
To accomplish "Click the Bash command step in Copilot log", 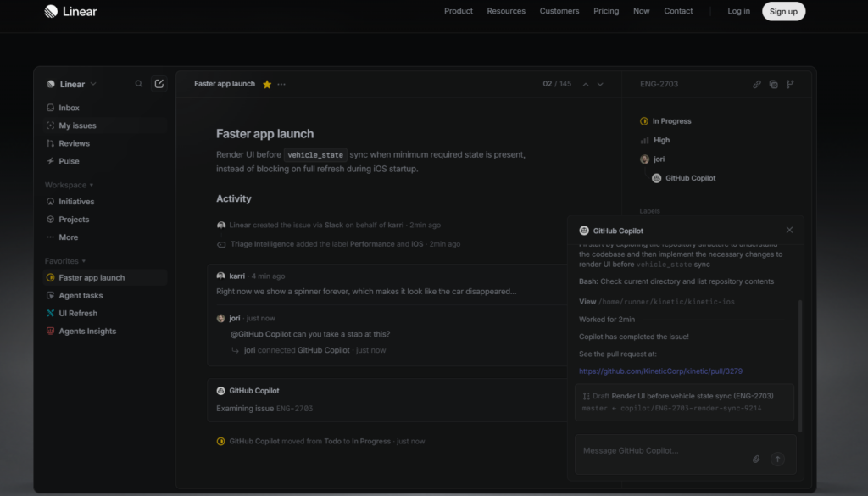I will coord(676,281).
